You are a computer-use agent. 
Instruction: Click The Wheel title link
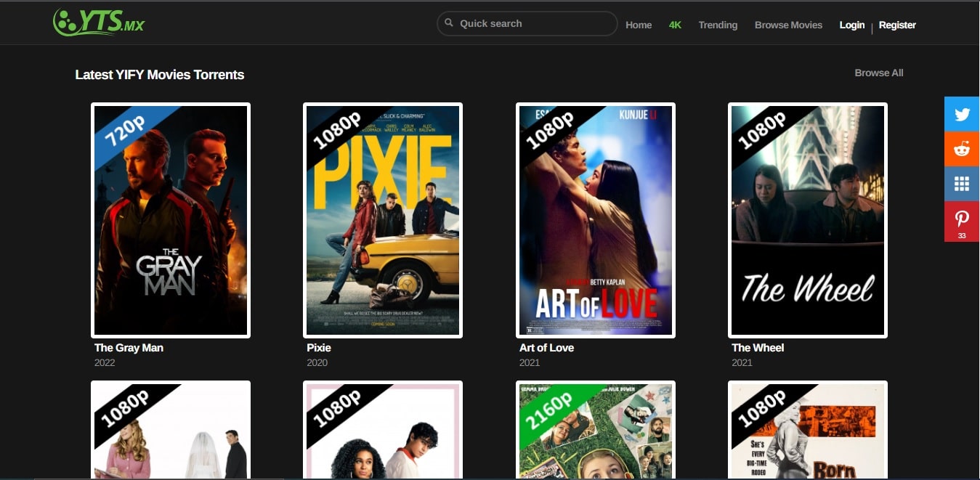(758, 348)
